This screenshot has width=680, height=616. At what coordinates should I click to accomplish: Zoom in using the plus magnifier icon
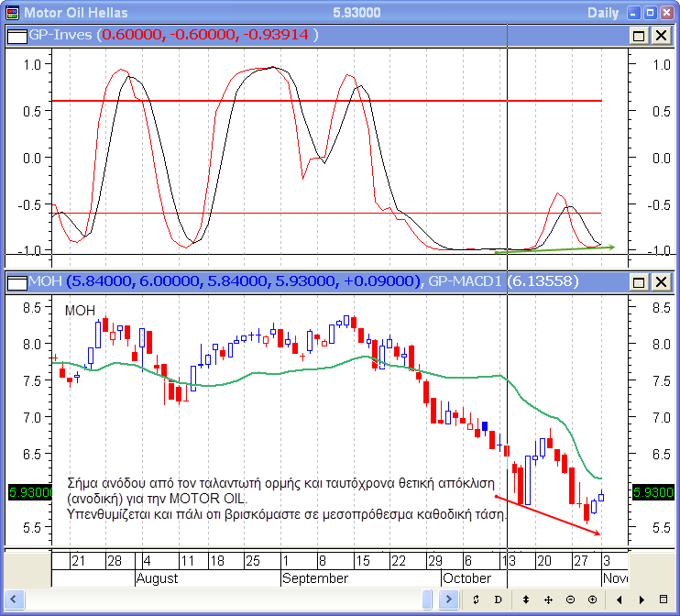coord(592,599)
